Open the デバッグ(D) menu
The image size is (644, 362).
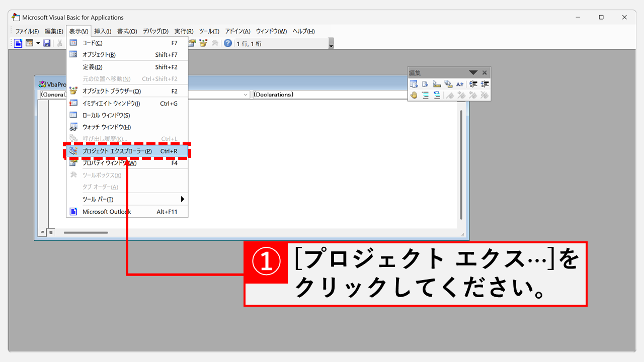(x=154, y=31)
